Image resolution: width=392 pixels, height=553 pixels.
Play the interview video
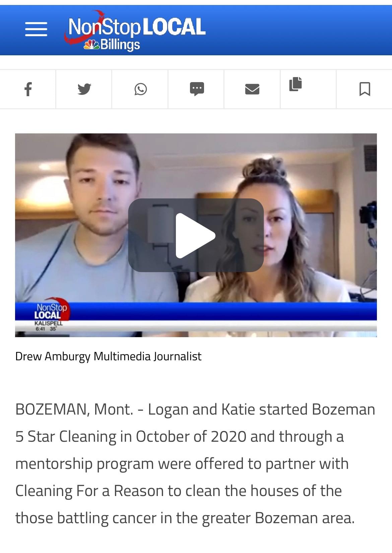(x=196, y=235)
